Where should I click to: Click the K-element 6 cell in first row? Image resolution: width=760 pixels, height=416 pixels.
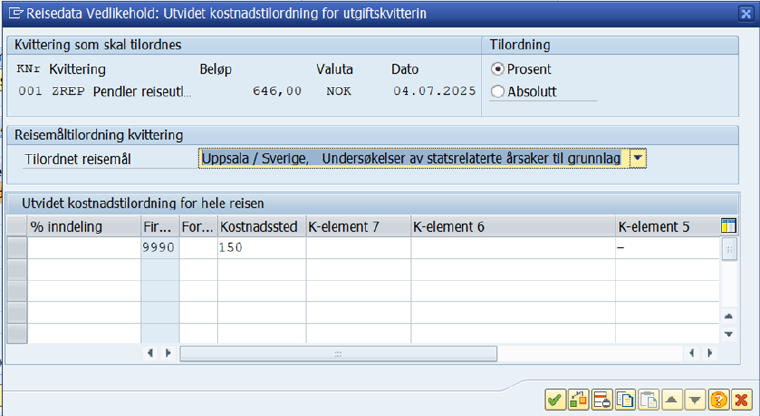click(513, 248)
